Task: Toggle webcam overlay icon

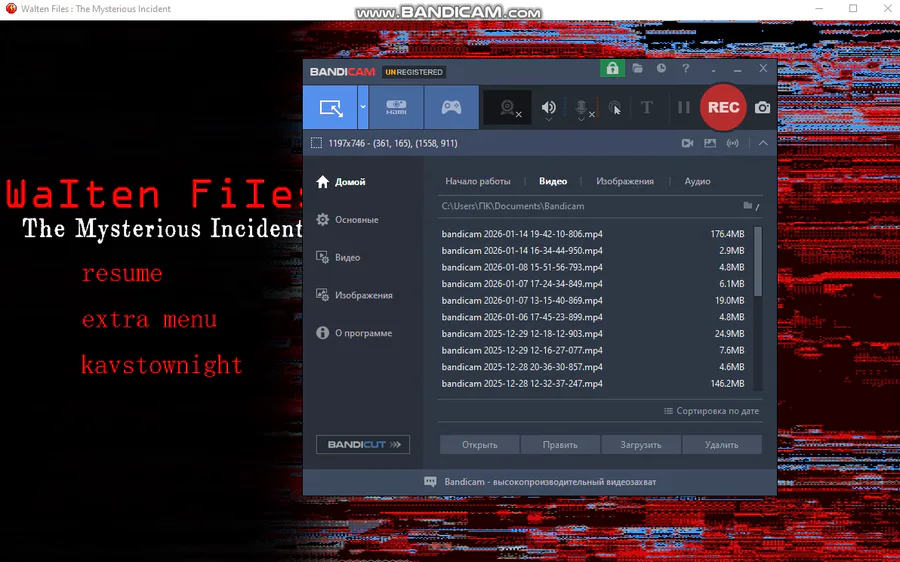Action: point(509,107)
